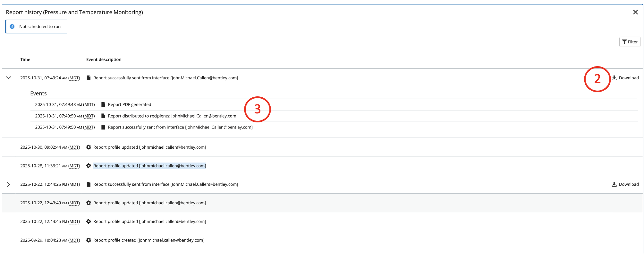Screen dimensions: 644x257
Task: Collapse the 2025-10-31 07:49:24 report row
Action: coord(9,78)
